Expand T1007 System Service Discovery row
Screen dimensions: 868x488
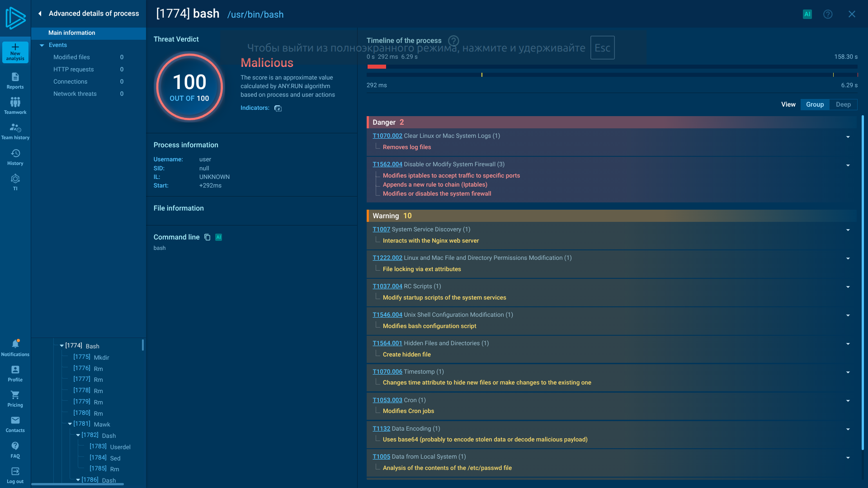pyautogui.click(x=848, y=230)
